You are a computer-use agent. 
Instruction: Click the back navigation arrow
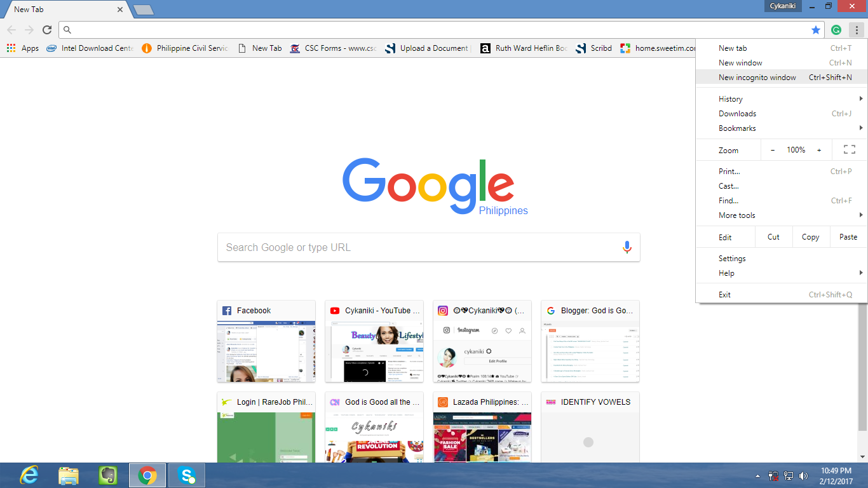[11, 30]
